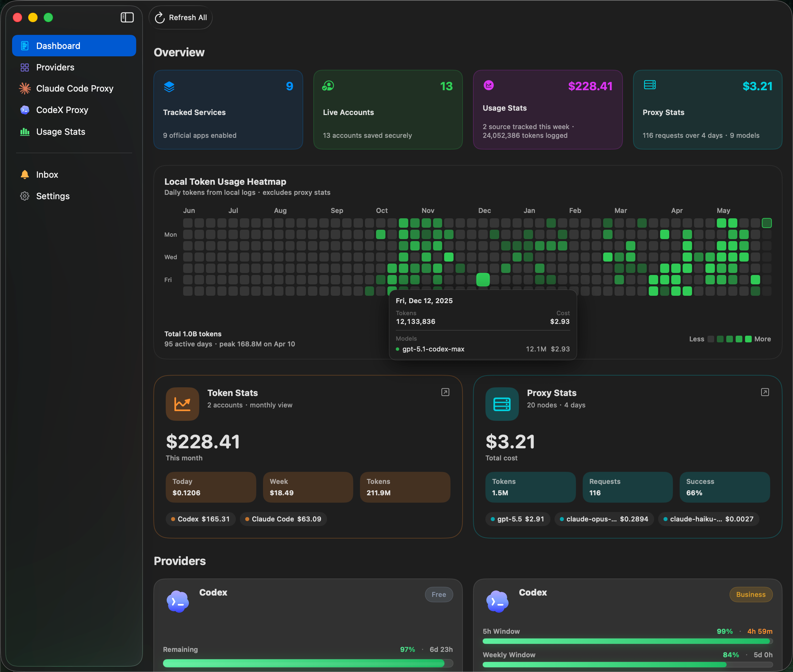Click the Settings gear icon
This screenshot has width=793, height=672.
pyautogui.click(x=25, y=196)
